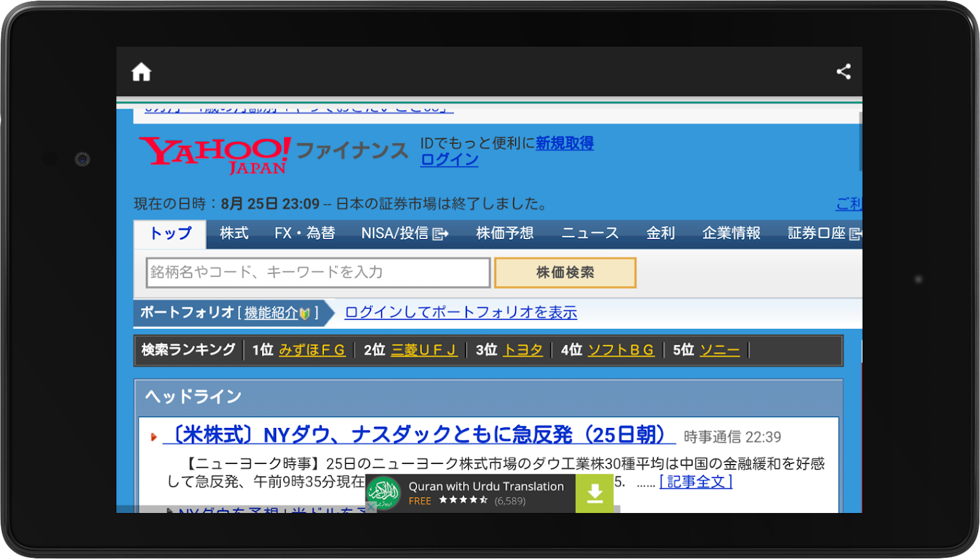Viewport: 980px width, 559px height.
Task: Click the vertical scrollbar on the right edge
Action: 860,142
